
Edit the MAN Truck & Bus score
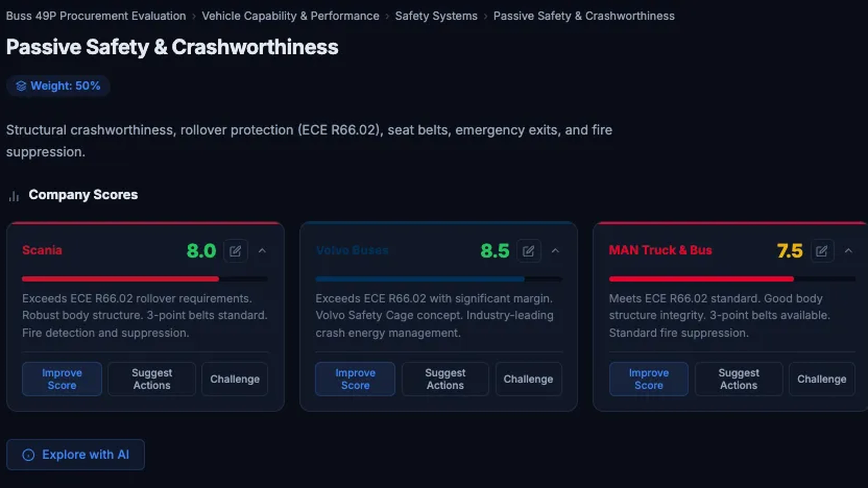pyautogui.click(x=822, y=251)
